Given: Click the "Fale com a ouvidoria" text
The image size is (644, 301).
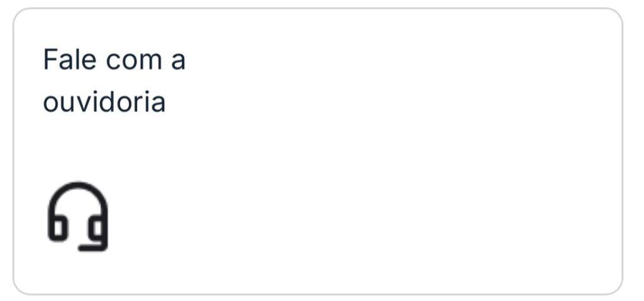Looking at the screenshot, I should click(114, 81).
